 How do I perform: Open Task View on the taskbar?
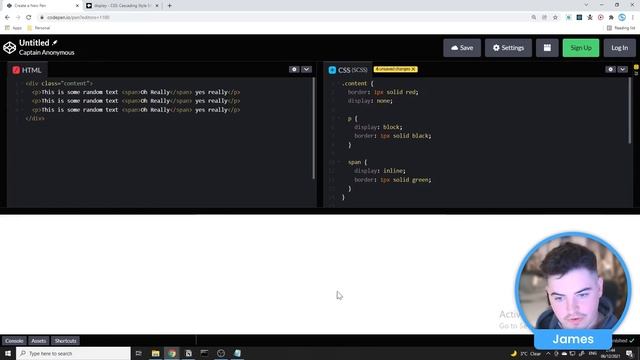138,353
